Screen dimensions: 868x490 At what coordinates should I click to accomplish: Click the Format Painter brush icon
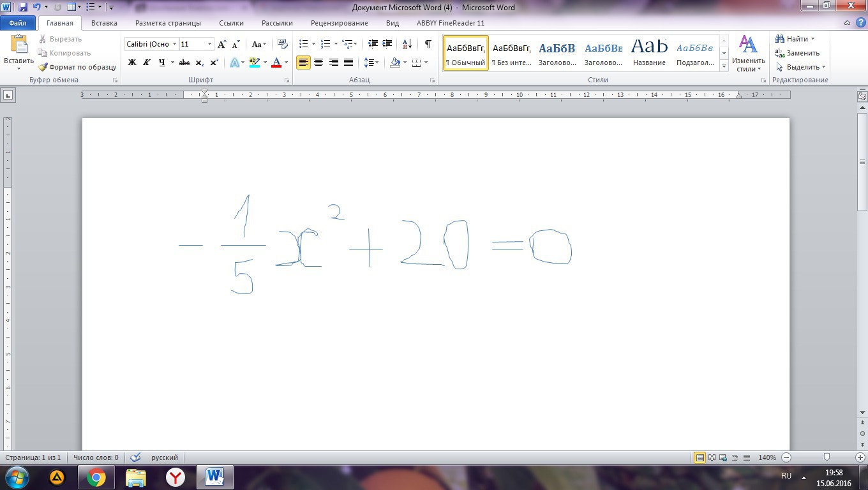click(43, 67)
